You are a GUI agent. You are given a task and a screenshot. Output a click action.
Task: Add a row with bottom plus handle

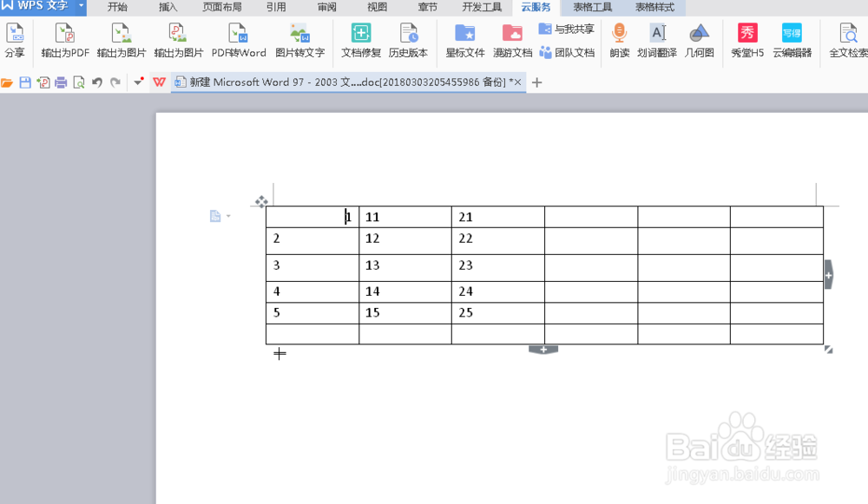pyautogui.click(x=543, y=350)
